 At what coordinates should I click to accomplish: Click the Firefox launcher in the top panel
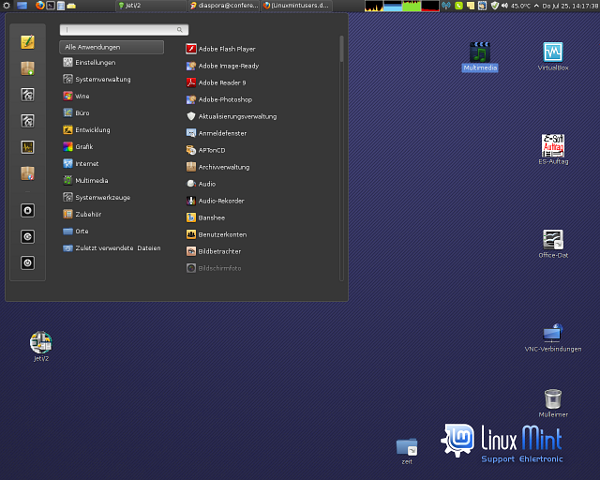[x=40, y=6]
